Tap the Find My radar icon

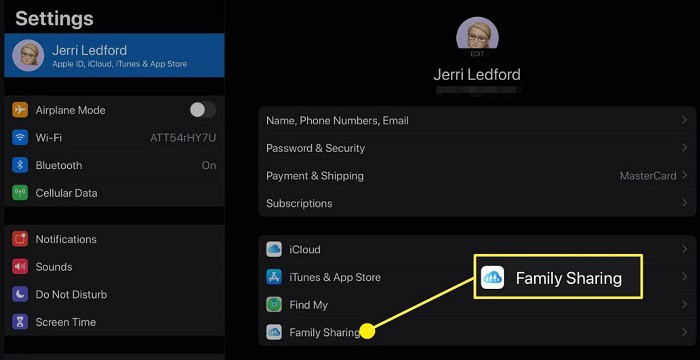click(x=274, y=305)
